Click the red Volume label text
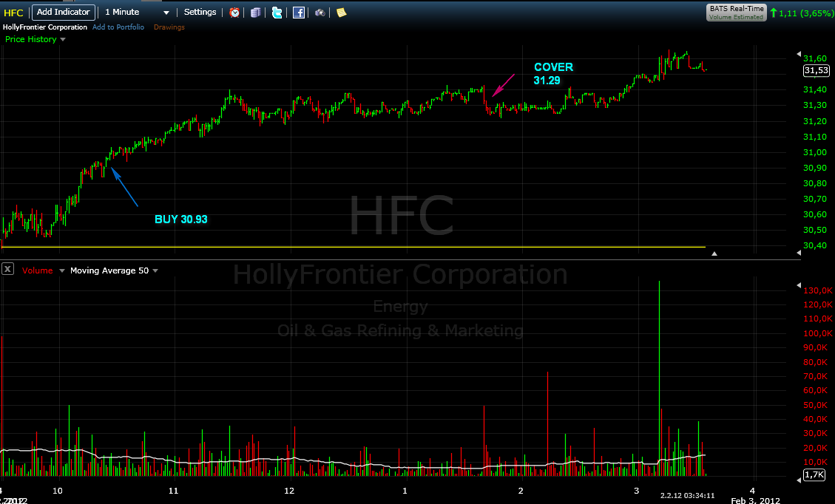Viewport: 835px width, 504px height. pos(37,270)
